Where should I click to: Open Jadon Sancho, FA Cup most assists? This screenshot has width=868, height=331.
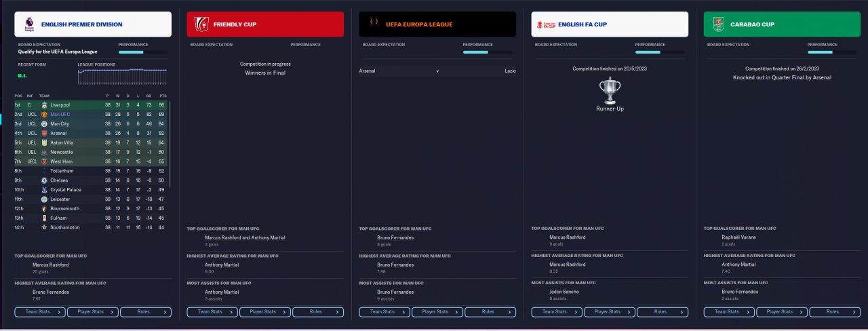[565, 292]
